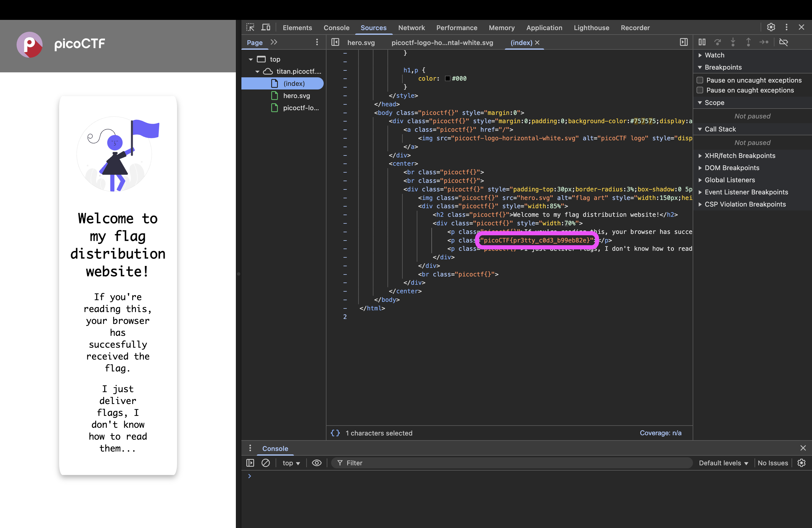Click the pretty print braces icon
812x528 pixels.
335,433
